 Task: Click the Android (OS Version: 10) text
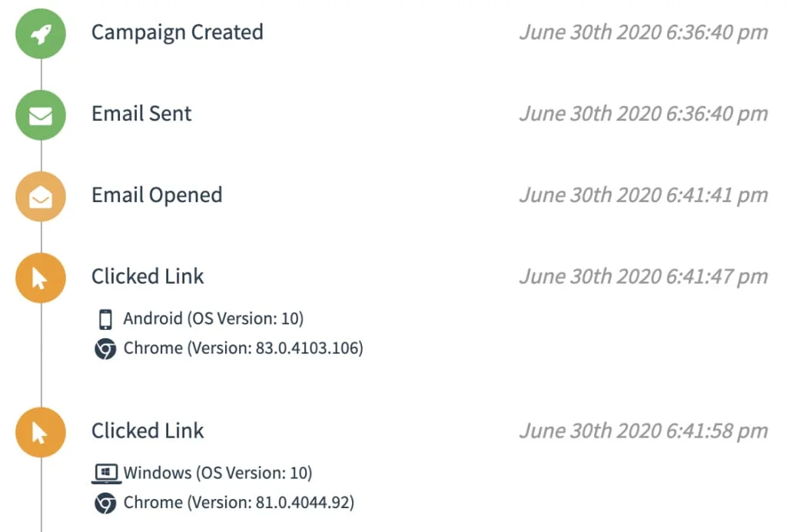click(x=214, y=319)
